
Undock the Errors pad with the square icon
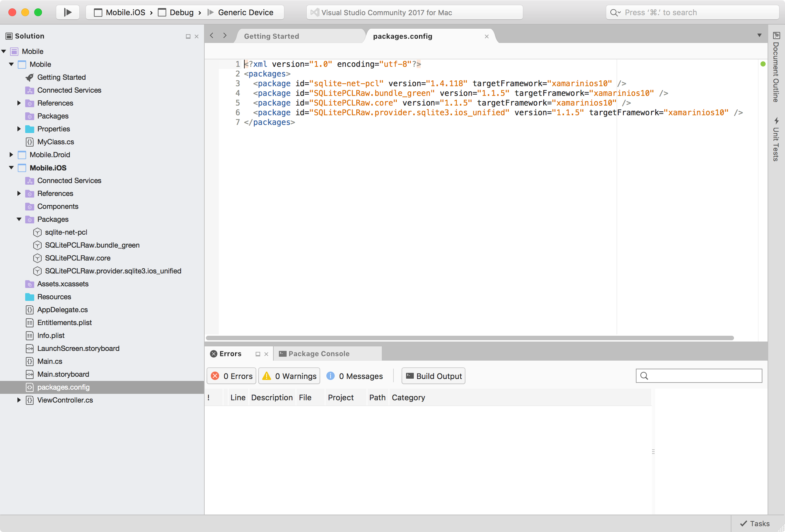click(x=258, y=354)
